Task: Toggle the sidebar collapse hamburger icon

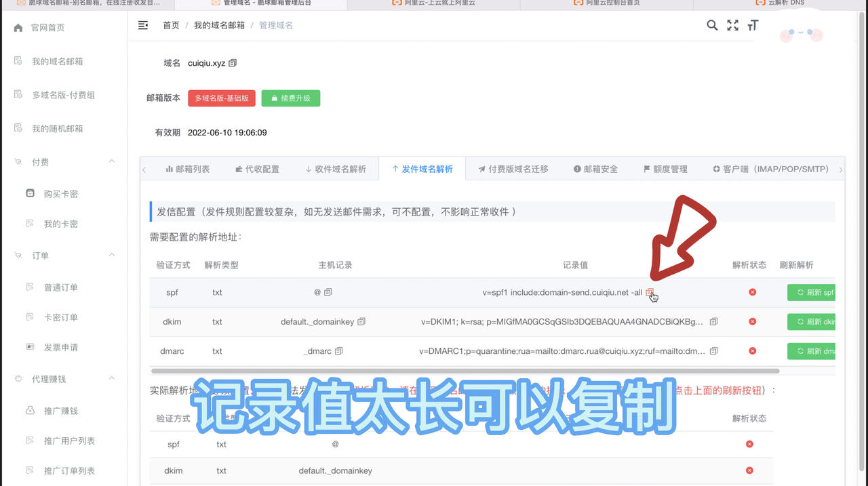Action: pyautogui.click(x=143, y=25)
